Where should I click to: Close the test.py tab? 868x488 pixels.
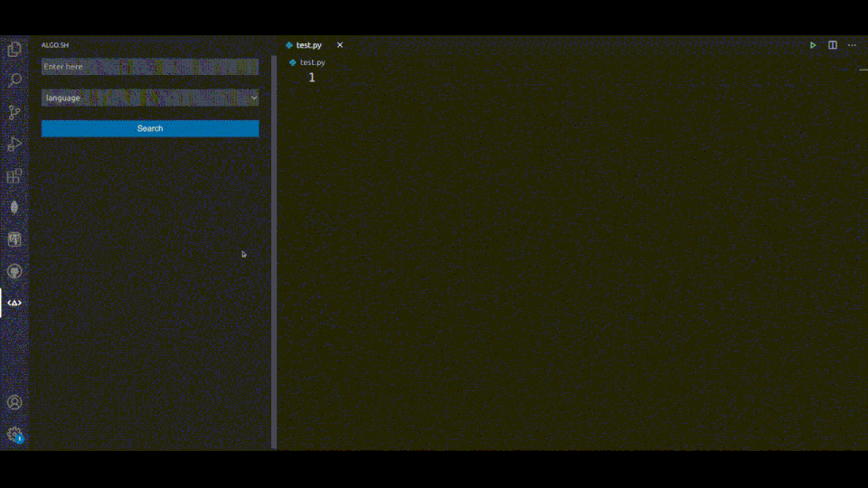click(x=340, y=45)
